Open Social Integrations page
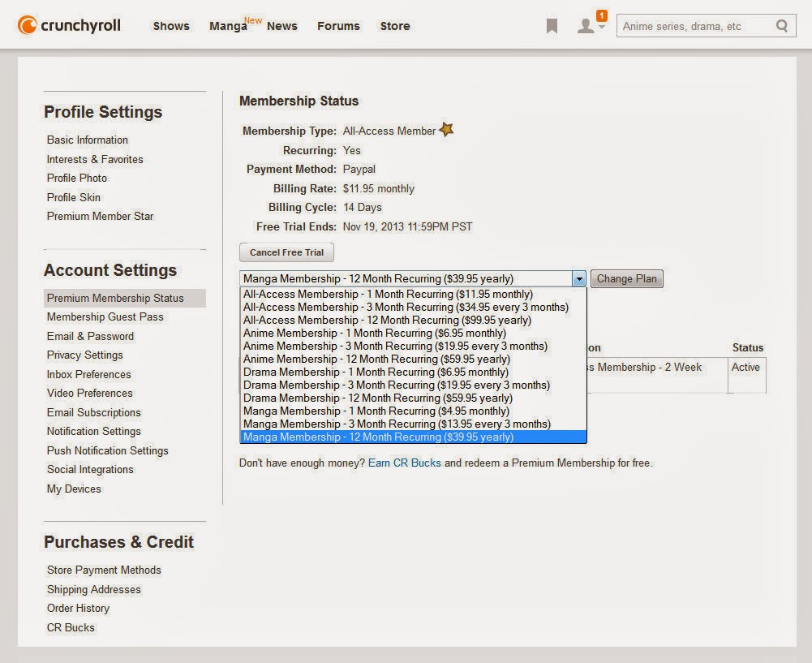The image size is (812, 663). click(90, 469)
